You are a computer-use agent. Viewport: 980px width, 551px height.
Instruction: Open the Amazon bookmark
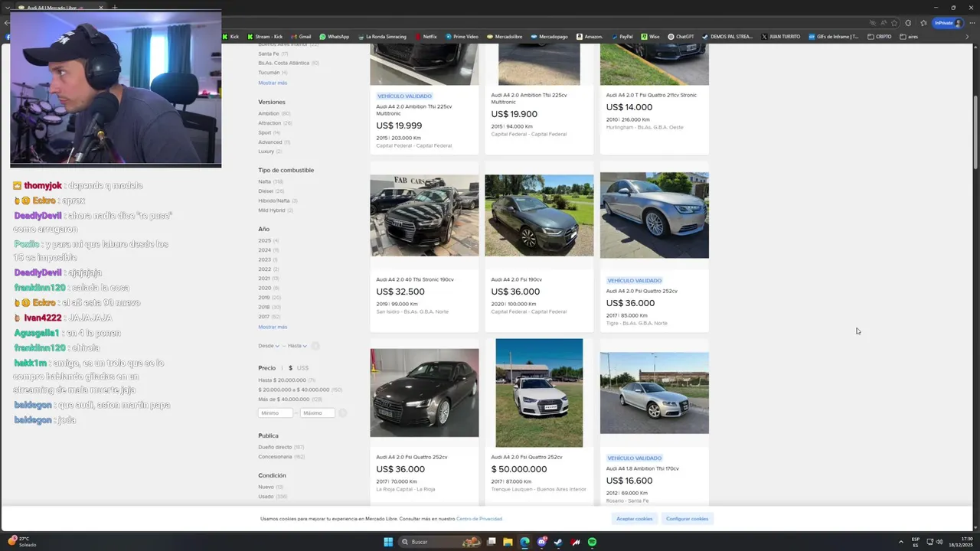point(589,37)
